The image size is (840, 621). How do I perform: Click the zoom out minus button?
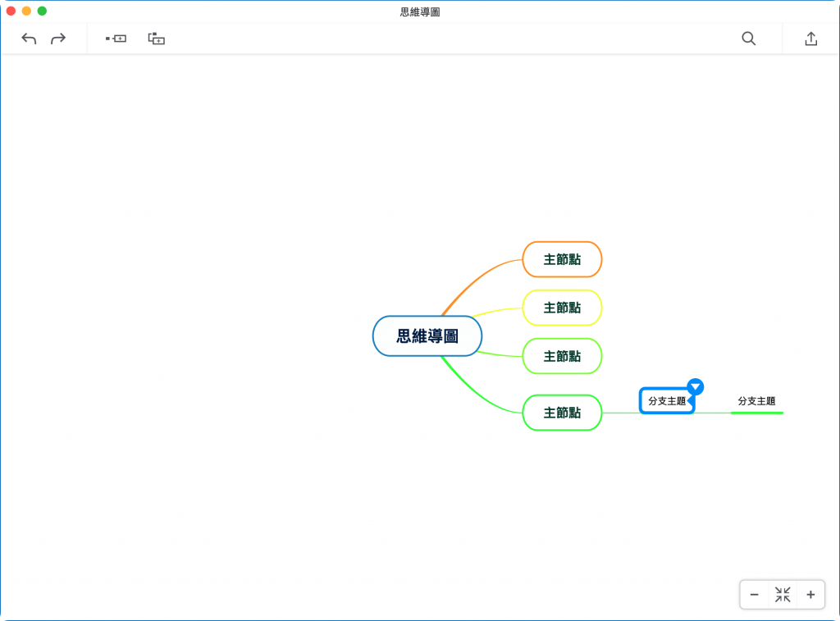click(754, 594)
